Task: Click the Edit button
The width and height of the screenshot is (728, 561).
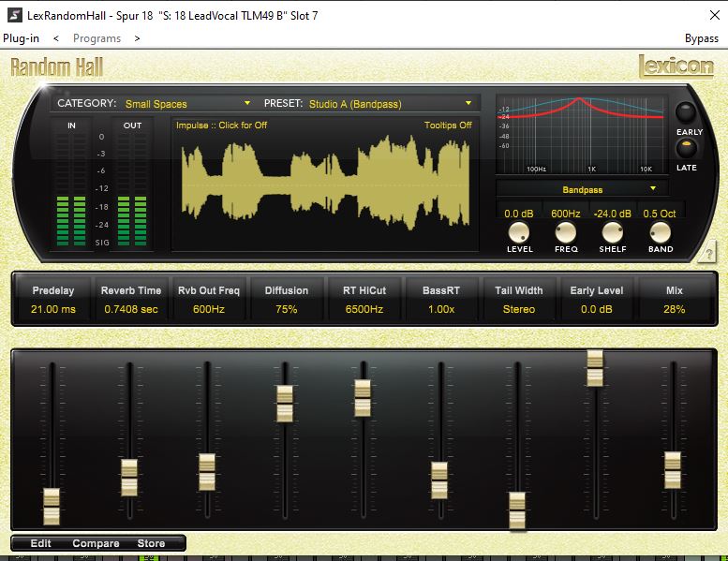Action: click(41, 543)
